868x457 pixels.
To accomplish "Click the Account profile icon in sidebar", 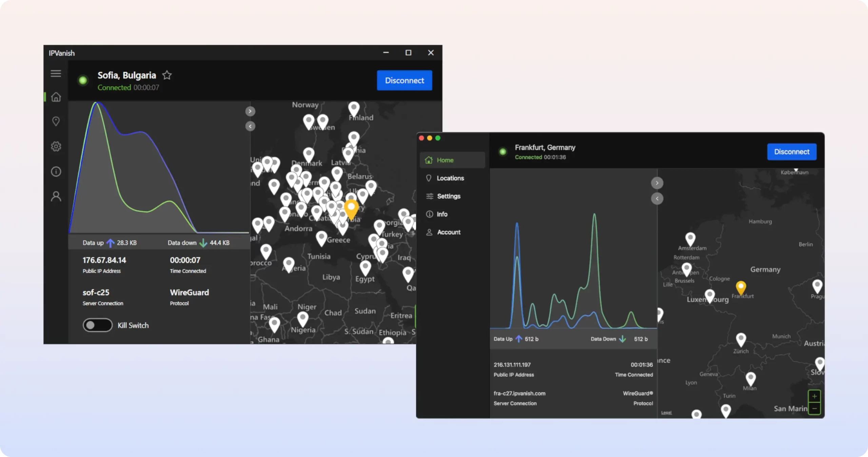I will (x=56, y=196).
